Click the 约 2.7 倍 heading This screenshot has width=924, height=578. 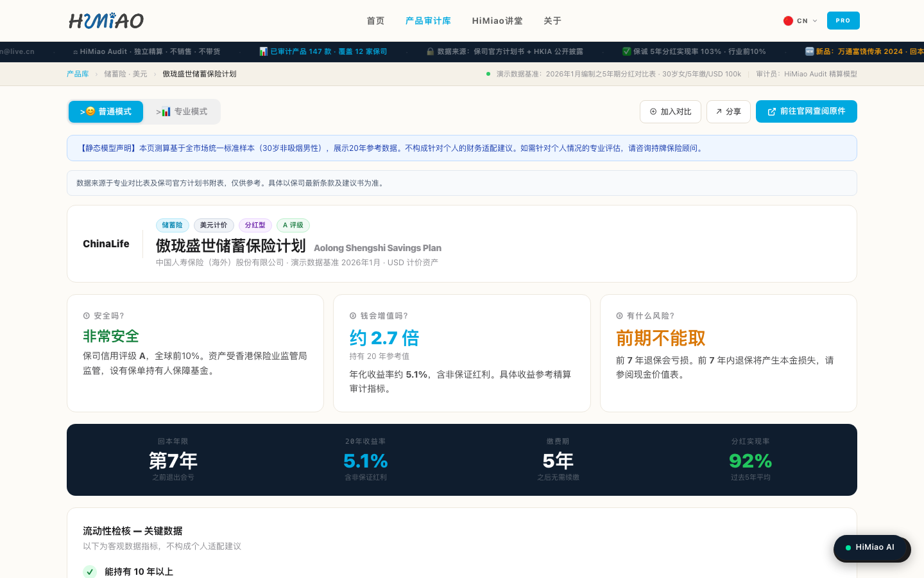[x=384, y=338]
